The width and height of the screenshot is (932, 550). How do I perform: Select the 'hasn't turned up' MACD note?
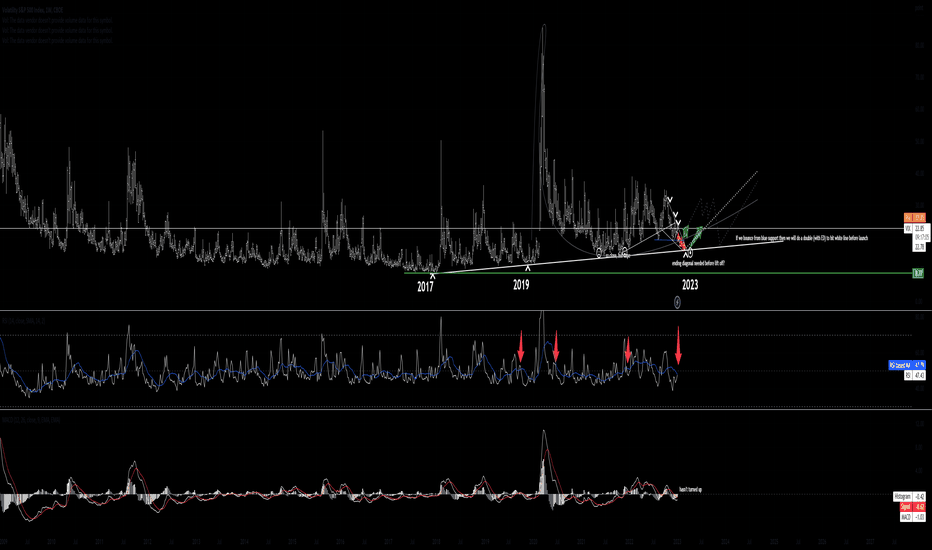(691, 491)
